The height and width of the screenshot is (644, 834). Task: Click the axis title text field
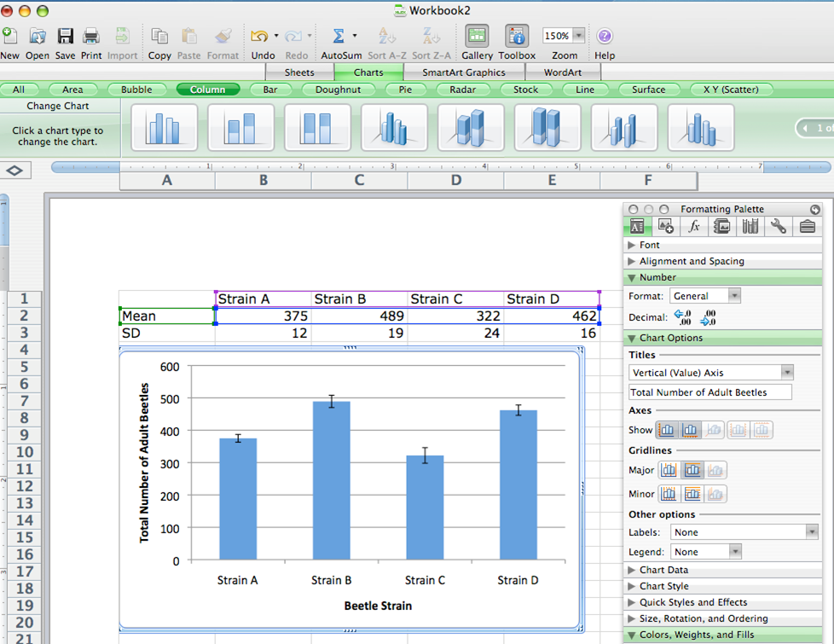[709, 392]
